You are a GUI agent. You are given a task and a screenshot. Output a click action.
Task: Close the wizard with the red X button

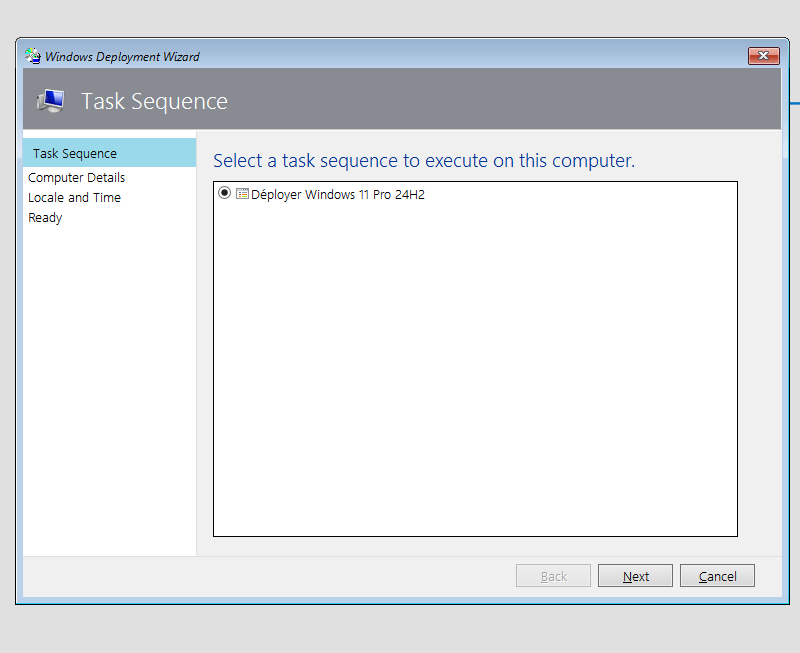[x=763, y=56]
